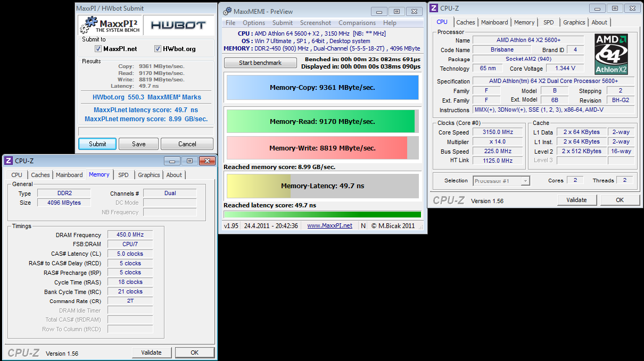This screenshot has height=361, width=644.
Task: Click Validate in CPU window
Action: (577, 200)
